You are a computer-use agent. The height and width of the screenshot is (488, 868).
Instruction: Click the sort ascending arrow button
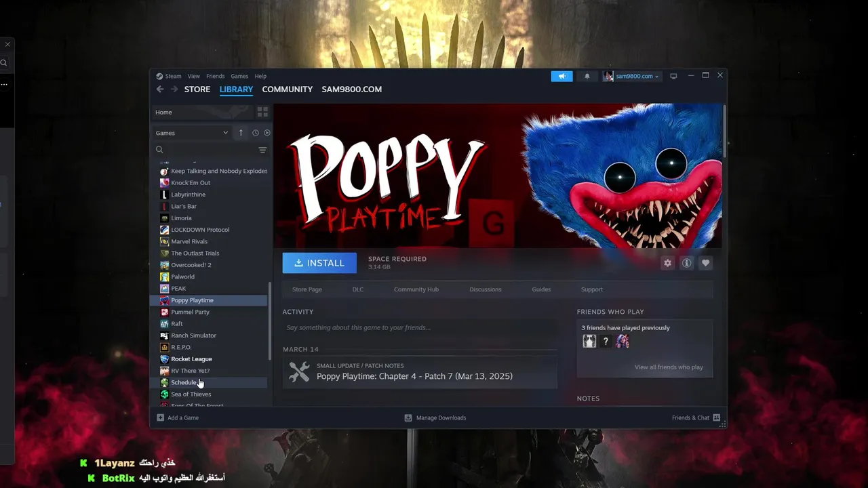pyautogui.click(x=241, y=133)
